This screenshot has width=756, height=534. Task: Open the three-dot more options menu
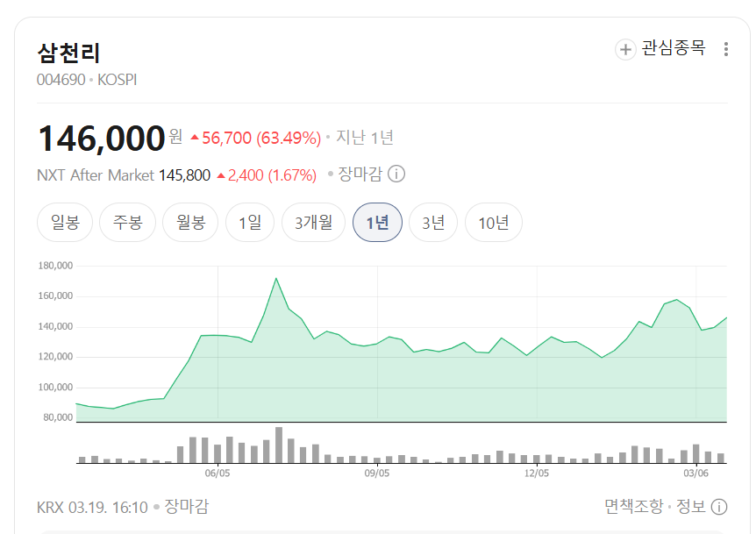pyautogui.click(x=725, y=49)
